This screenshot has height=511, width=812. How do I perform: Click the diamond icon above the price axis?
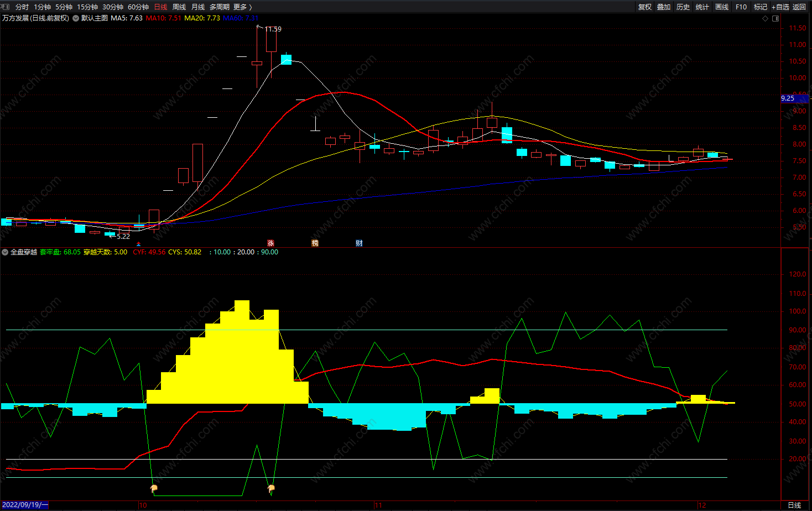pos(766,18)
